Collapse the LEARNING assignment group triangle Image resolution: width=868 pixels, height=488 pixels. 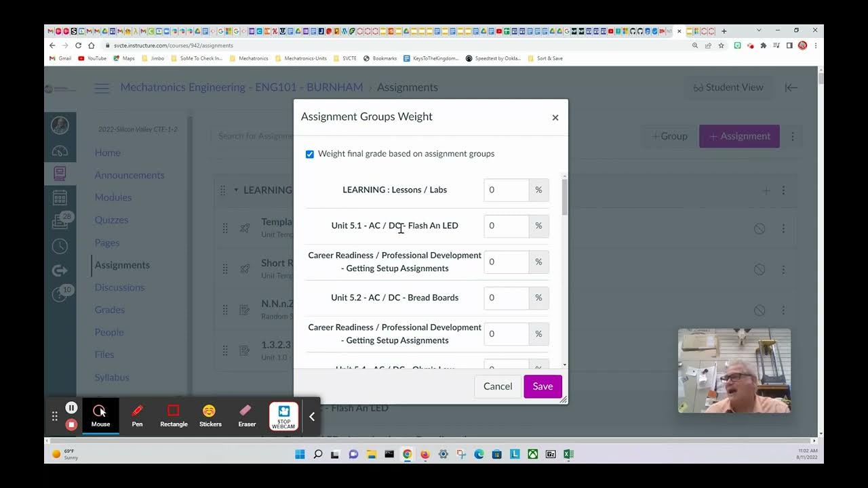click(236, 190)
